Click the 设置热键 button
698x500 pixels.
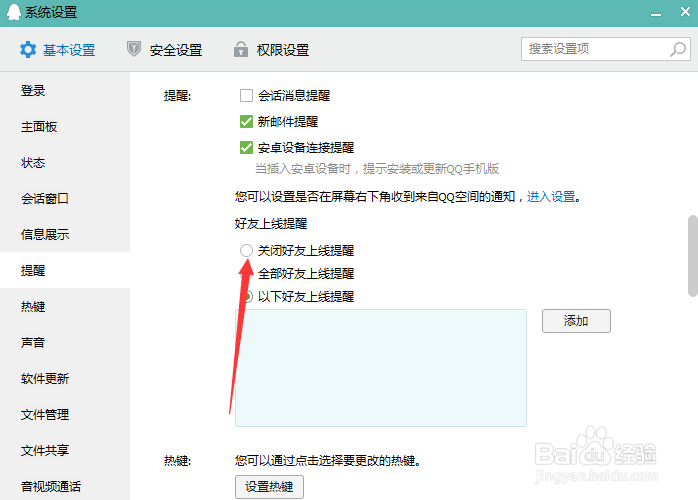pyautogui.click(x=269, y=487)
